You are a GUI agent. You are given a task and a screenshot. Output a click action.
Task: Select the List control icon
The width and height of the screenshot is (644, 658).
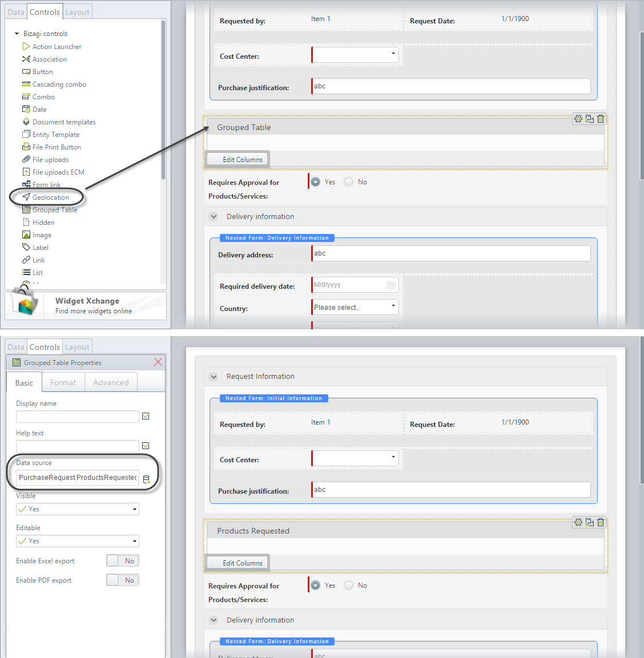click(26, 272)
